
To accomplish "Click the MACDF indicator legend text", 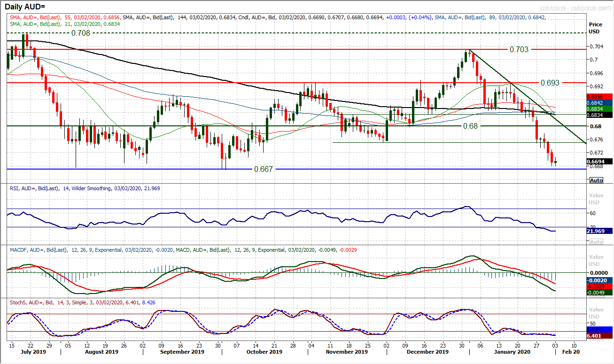I will 182,250.
